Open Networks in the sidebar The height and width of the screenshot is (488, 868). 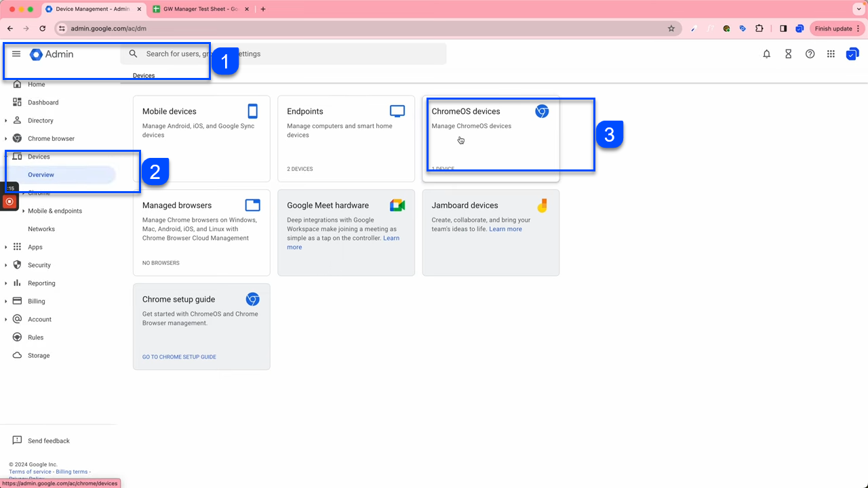pos(41,229)
